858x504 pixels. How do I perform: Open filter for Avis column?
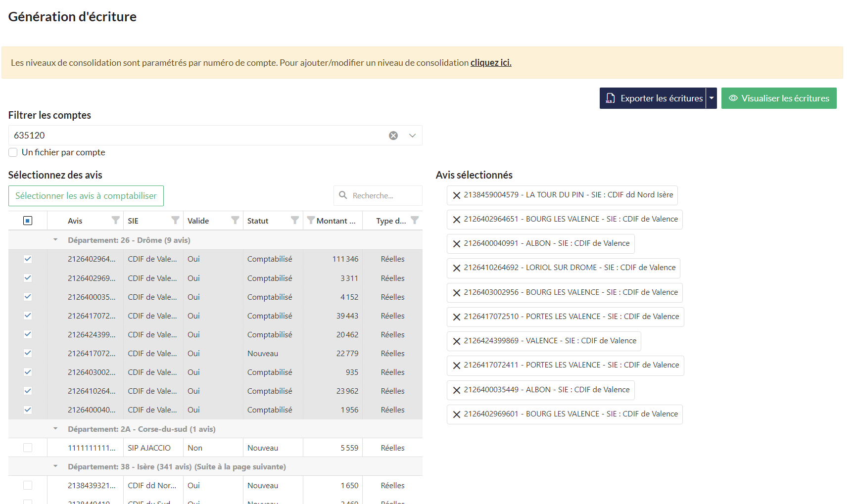[115, 220]
